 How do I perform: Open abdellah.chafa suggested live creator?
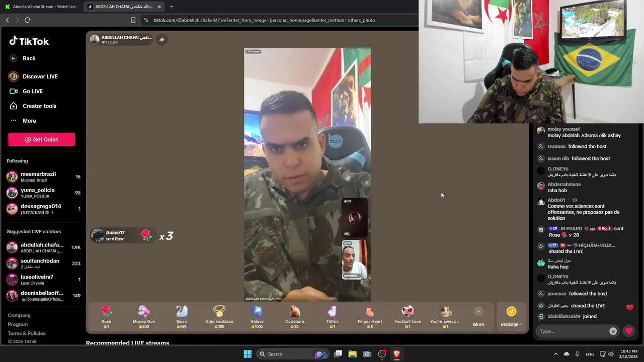(x=43, y=247)
